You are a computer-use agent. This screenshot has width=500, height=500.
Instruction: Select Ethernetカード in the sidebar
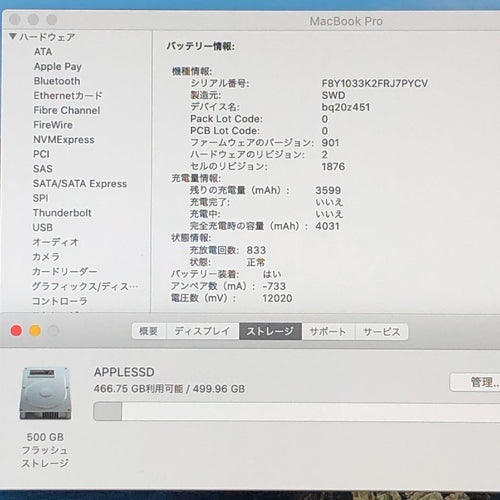coord(68,96)
